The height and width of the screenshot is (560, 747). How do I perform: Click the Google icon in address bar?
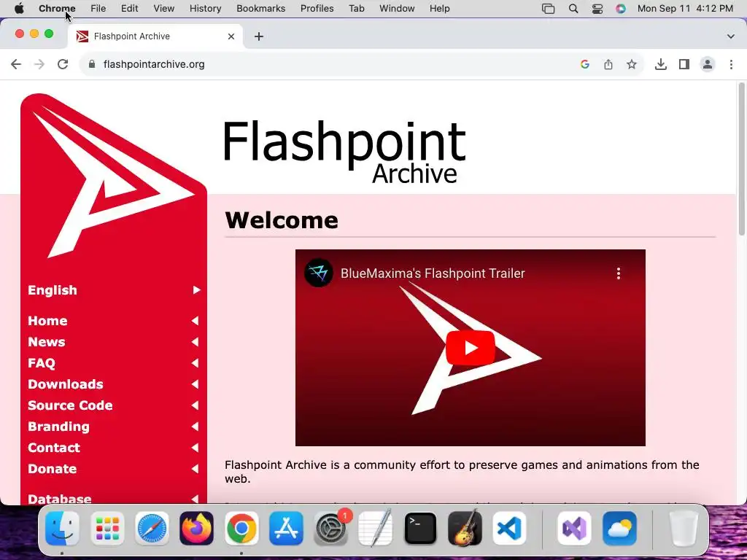pyautogui.click(x=585, y=64)
